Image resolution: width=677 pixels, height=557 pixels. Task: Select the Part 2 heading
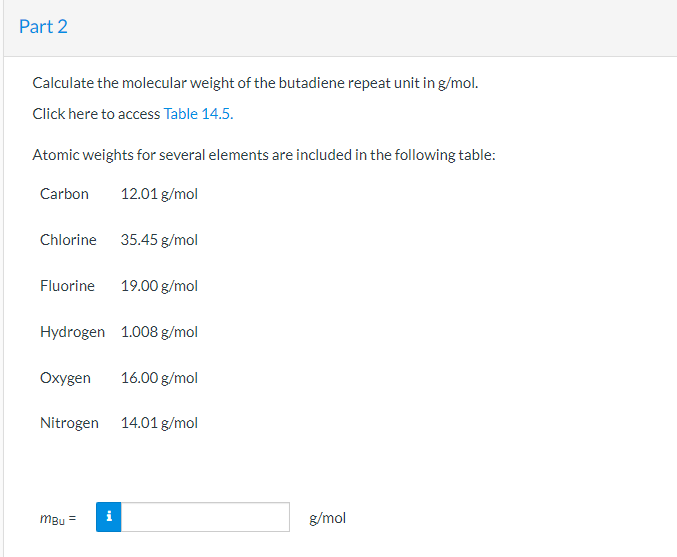tap(43, 26)
